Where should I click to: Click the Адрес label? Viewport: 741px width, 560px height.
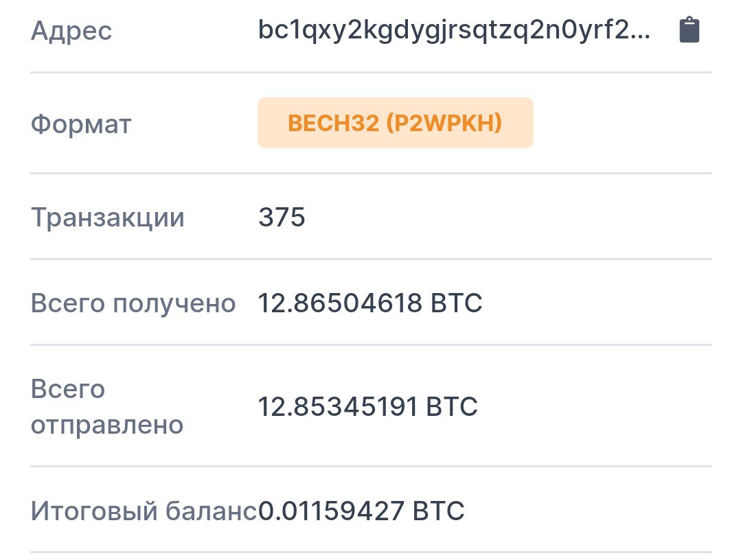pyautogui.click(x=71, y=31)
